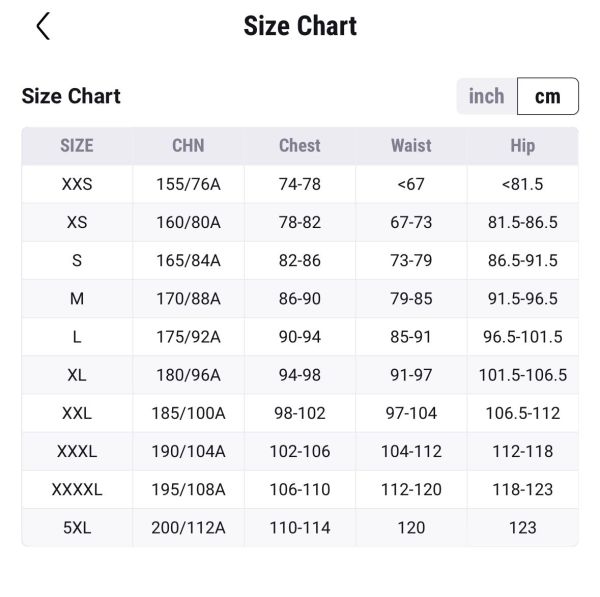
Task: Tap the XL size row label
Action: click(x=77, y=375)
